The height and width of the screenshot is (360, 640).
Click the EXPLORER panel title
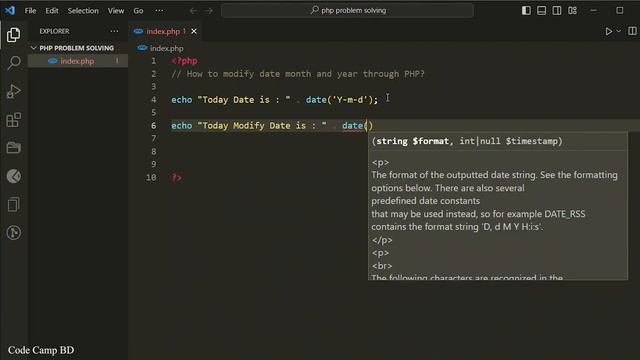pyautogui.click(x=54, y=31)
